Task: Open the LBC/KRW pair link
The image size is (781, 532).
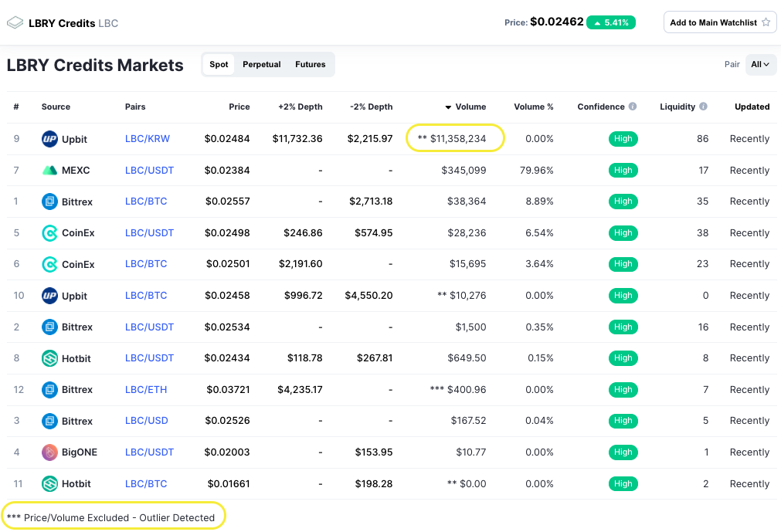Action: pyautogui.click(x=148, y=139)
